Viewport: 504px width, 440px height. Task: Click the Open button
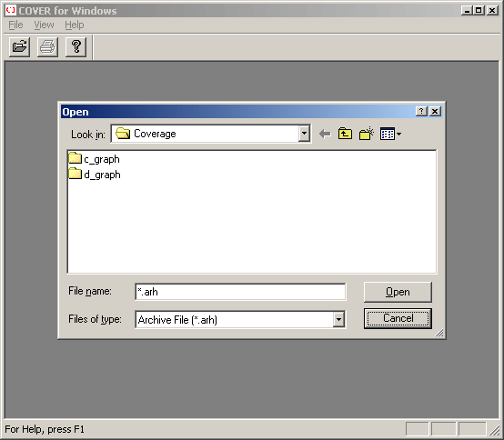coord(398,292)
